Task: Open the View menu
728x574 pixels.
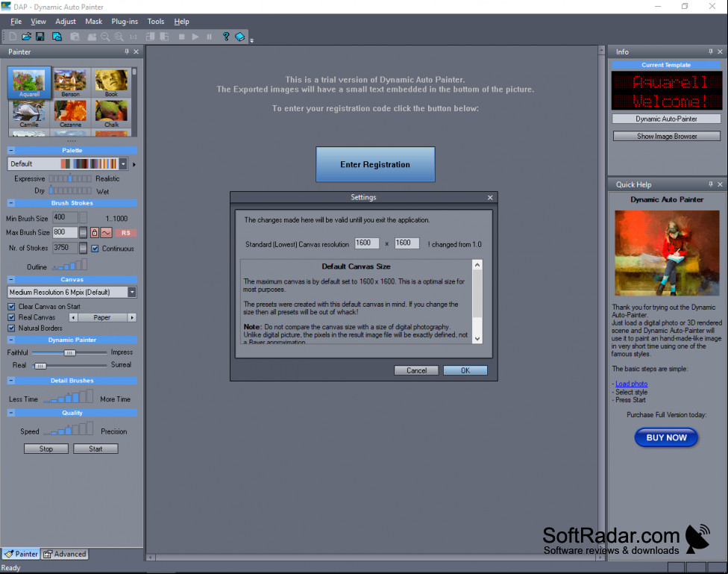Action: [x=38, y=22]
